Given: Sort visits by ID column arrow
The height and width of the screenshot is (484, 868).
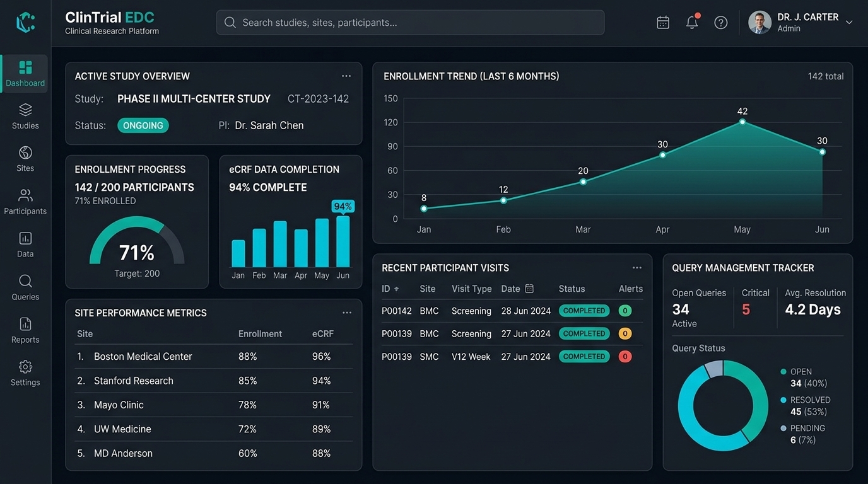Looking at the screenshot, I should click(x=397, y=289).
